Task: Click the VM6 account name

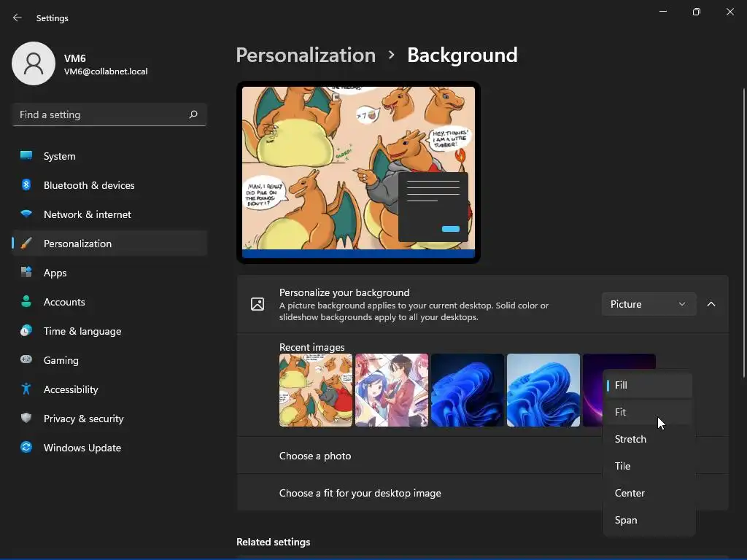Action: tap(75, 58)
